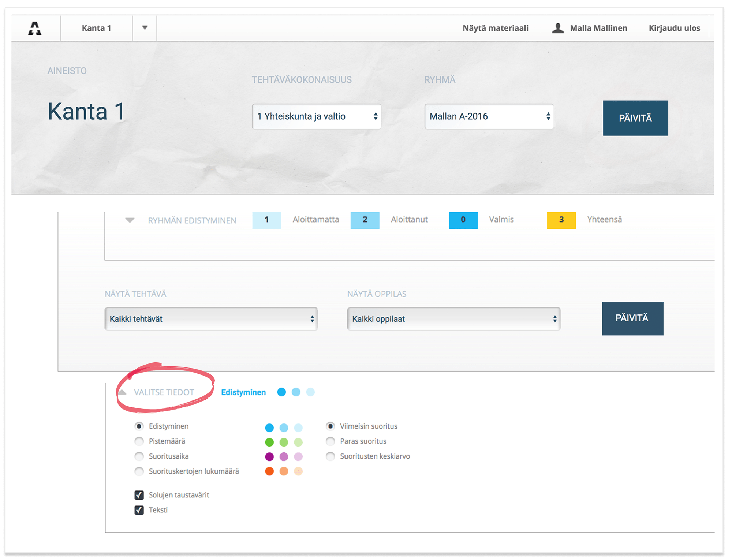Click the pale green dot in Pistemäärä row

tap(298, 442)
